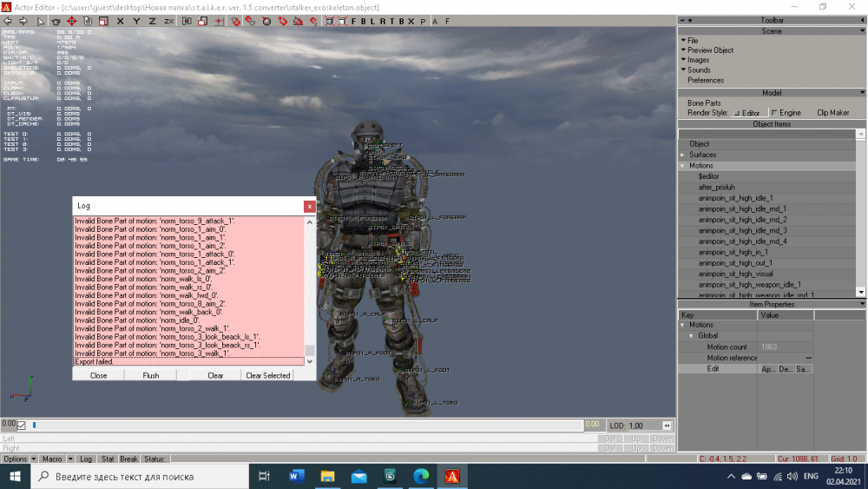Switch to Right view (R)
The width and height of the screenshot is (868, 489).
point(382,21)
